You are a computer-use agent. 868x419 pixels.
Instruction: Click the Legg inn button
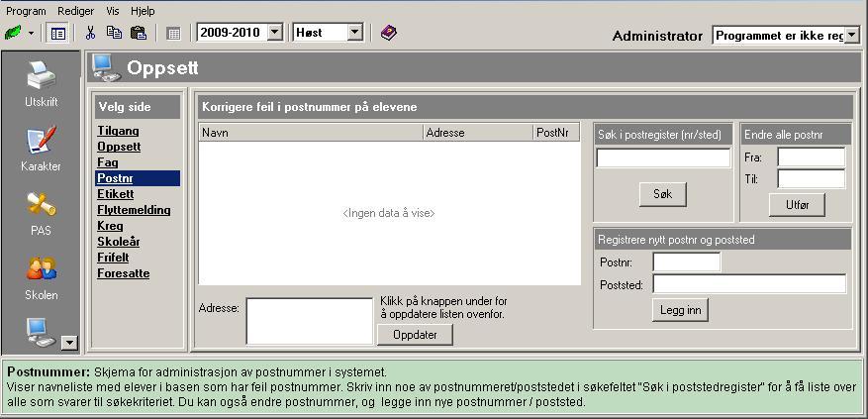[680, 310]
